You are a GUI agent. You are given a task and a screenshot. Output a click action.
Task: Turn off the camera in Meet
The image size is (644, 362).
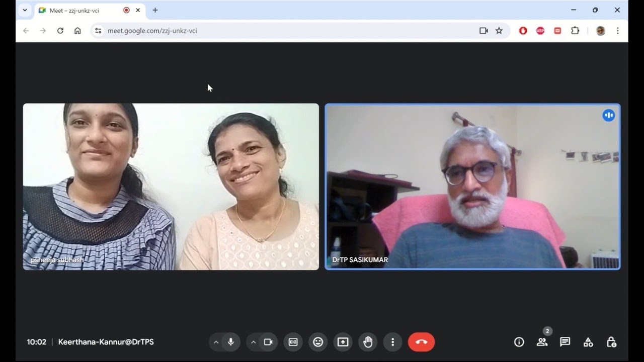[268, 342]
